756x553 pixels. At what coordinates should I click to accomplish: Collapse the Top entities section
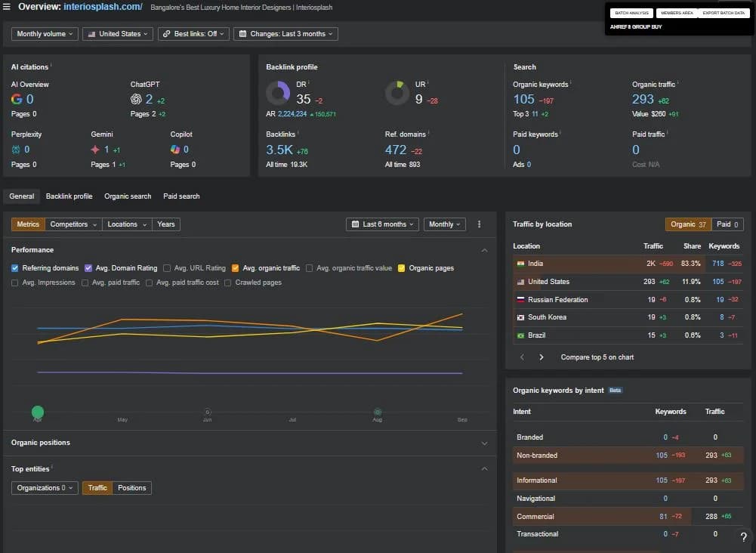tap(484, 469)
